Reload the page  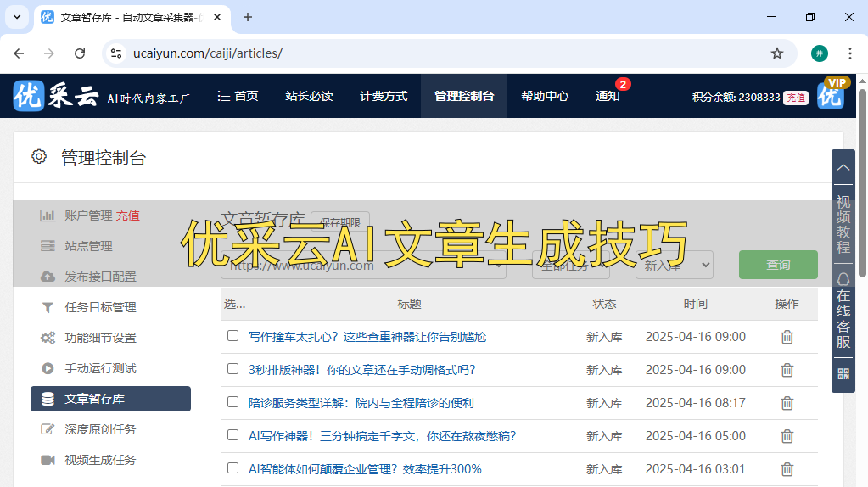(x=80, y=53)
